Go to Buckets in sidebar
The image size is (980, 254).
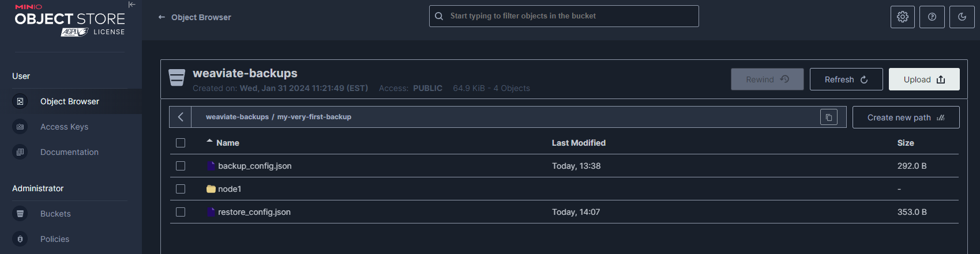(55, 214)
